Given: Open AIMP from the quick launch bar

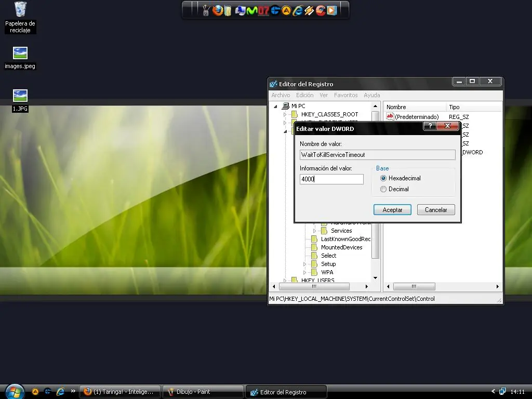Looking at the screenshot, I should pyautogui.click(x=35, y=392).
